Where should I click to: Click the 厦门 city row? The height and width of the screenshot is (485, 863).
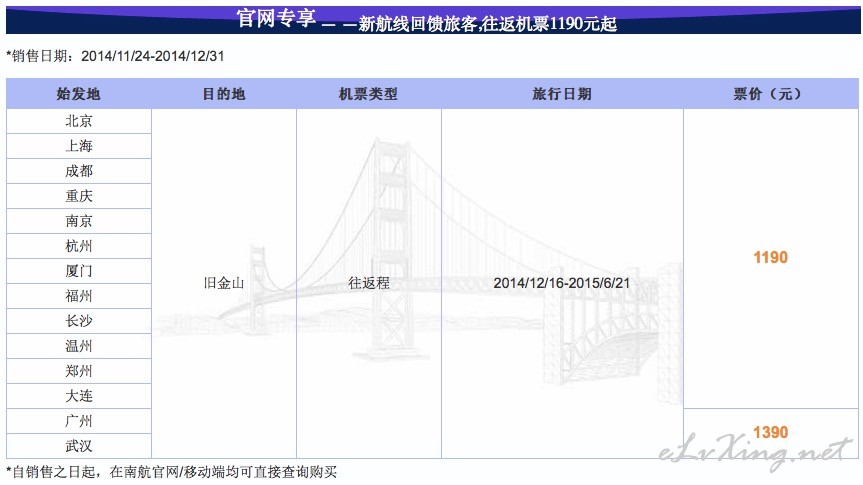(79, 271)
